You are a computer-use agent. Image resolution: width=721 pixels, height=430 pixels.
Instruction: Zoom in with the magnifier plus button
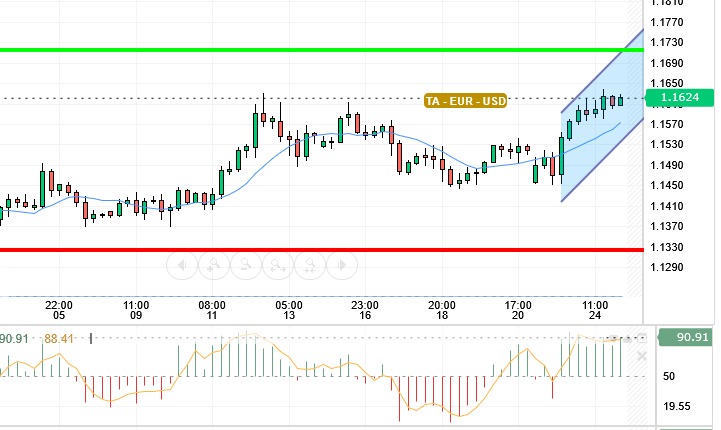pos(214,265)
